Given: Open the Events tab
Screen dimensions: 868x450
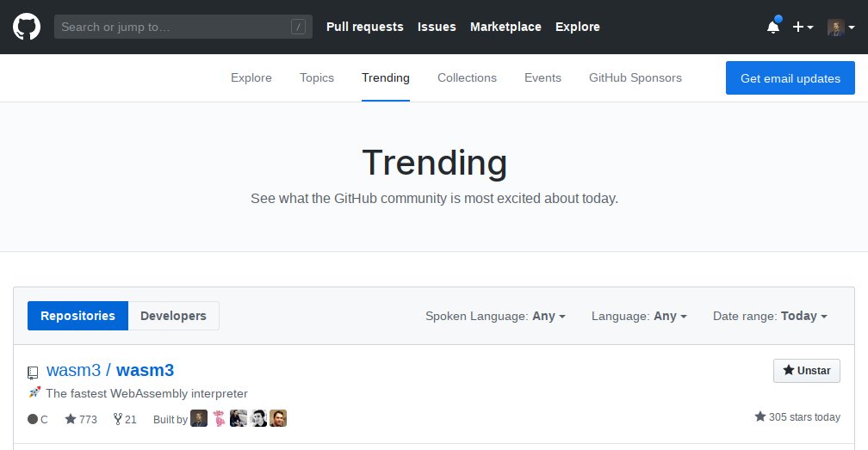Looking at the screenshot, I should pyautogui.click(x=542, y=78).
